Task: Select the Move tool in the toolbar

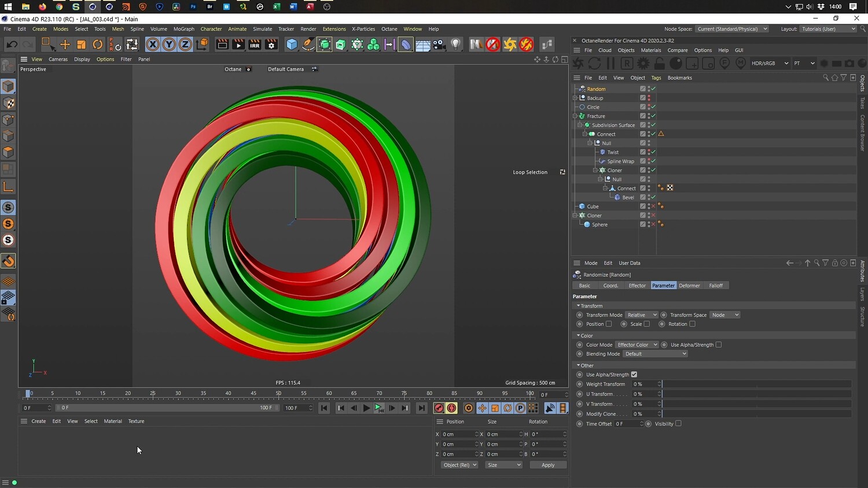Action: pos(65,45)
